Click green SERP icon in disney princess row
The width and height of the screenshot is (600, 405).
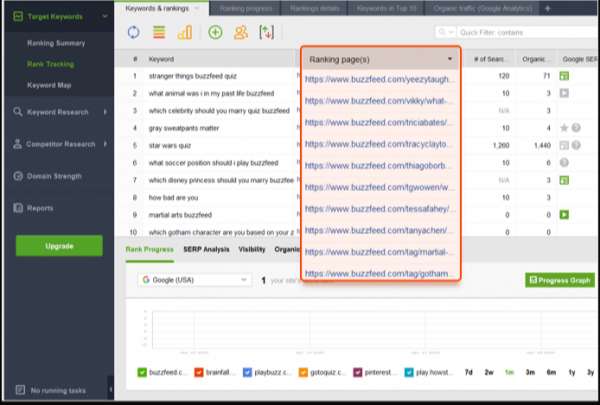[x=564, y=180]
